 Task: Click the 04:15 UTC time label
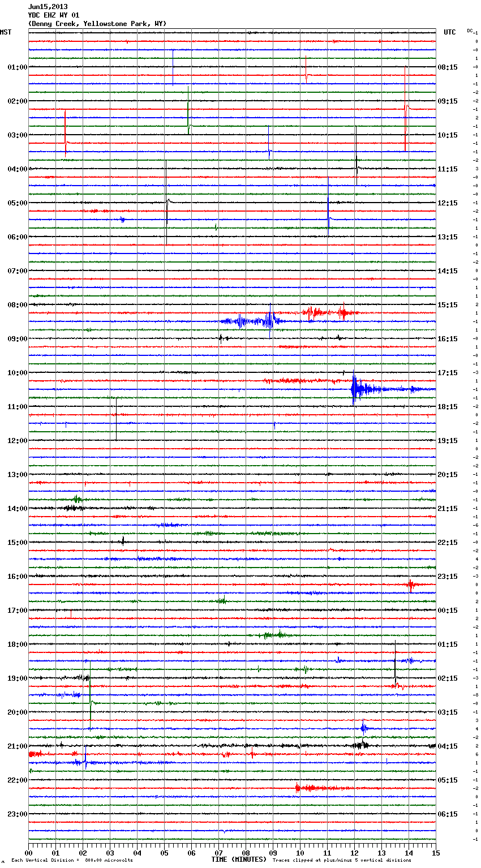[448, 746]
